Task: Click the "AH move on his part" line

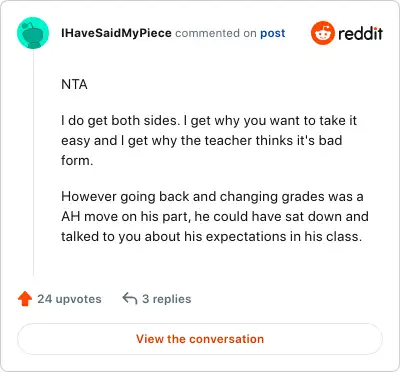Action: click(x=215, y=216)
